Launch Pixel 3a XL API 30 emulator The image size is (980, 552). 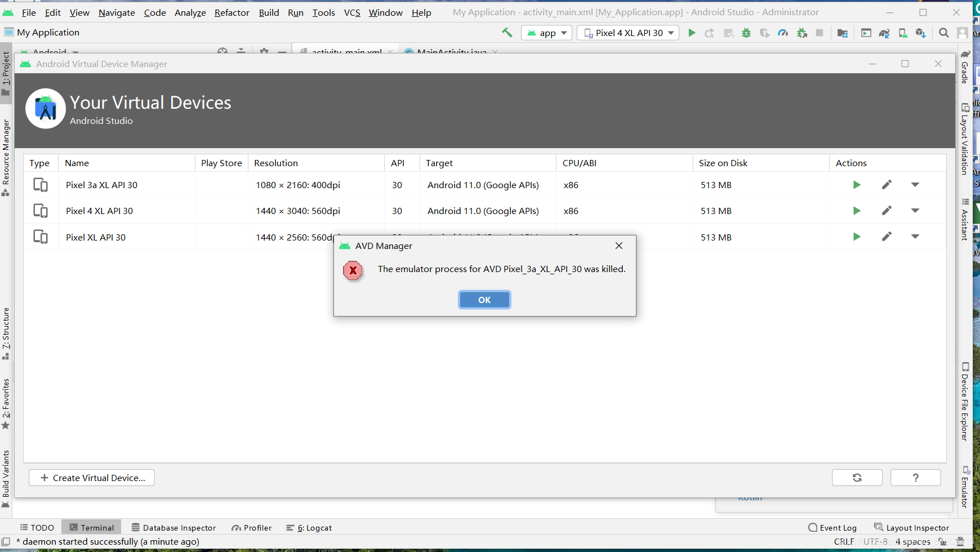point(857,185)
